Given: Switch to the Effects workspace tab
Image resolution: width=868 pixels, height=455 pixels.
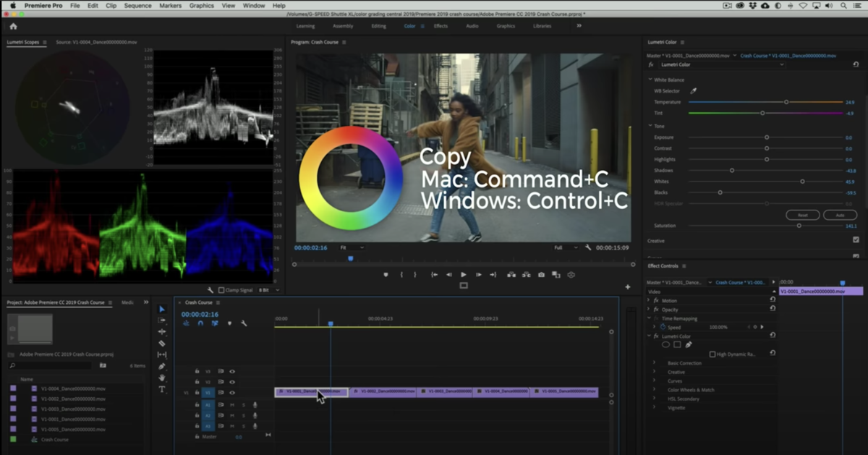Looking at the screenshot, I should click(441, 26).
